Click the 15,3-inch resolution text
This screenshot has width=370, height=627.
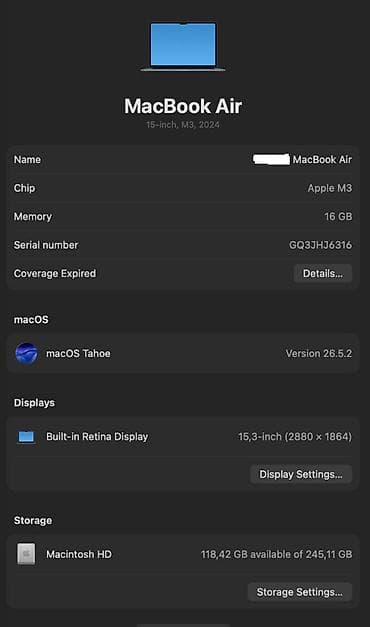point(295,437)
